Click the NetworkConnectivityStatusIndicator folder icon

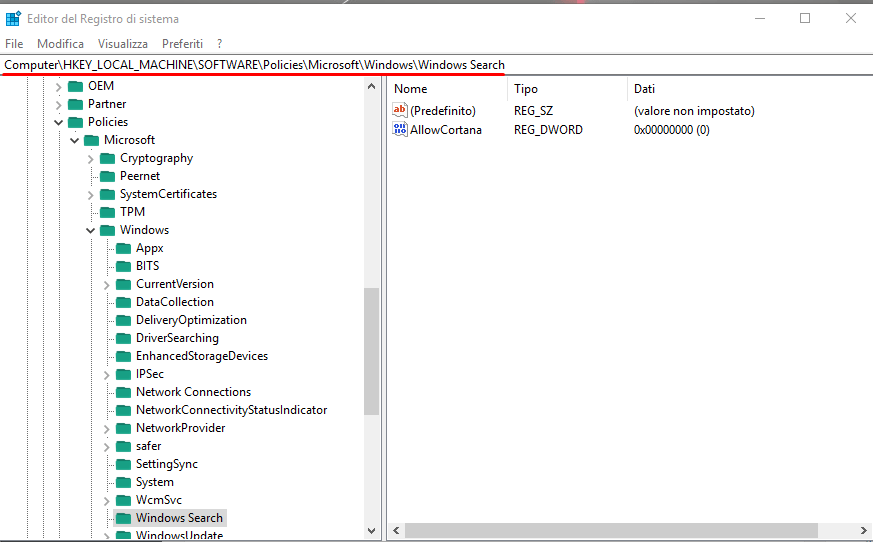click(124, 411)
